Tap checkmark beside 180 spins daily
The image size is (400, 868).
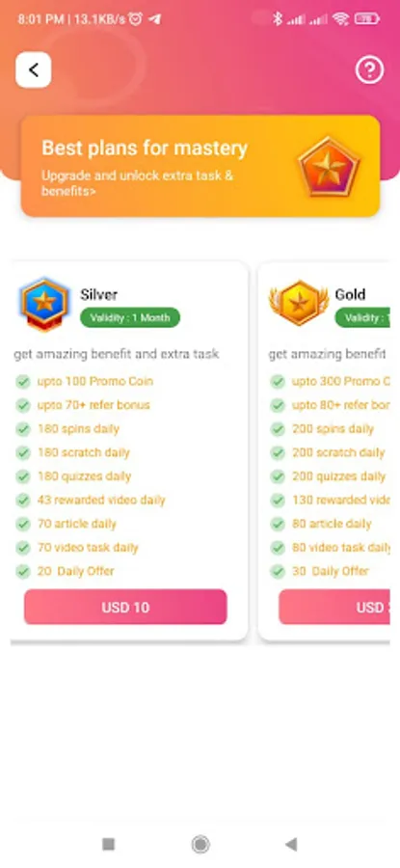coord(23,429)
